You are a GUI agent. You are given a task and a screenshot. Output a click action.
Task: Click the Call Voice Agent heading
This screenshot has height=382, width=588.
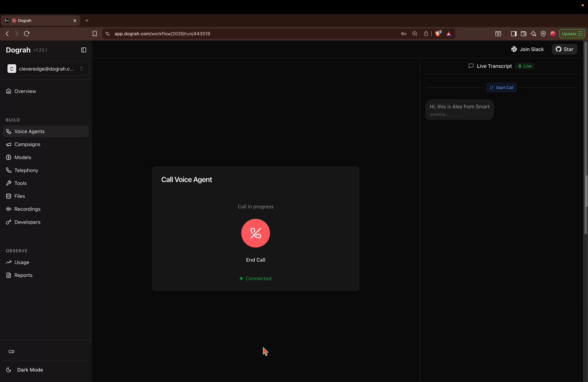pyautogui.click(x=187, y=180)
